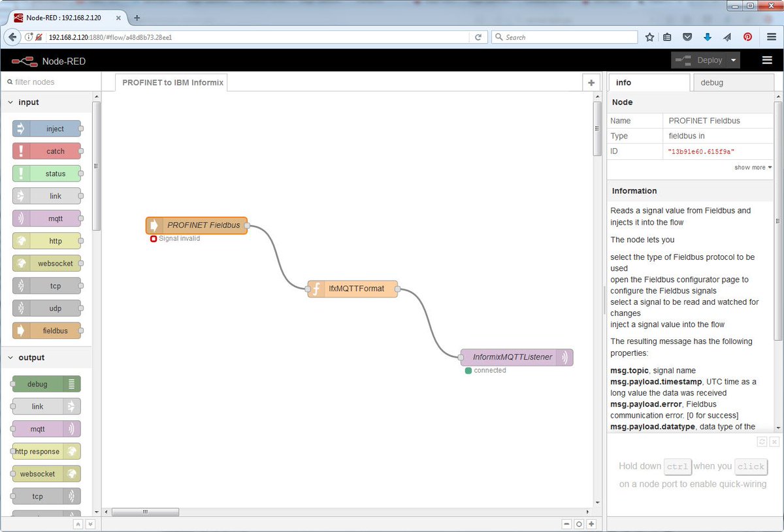
Task: Switch to the info sidebar tab
Action: (x=649, y=82)
